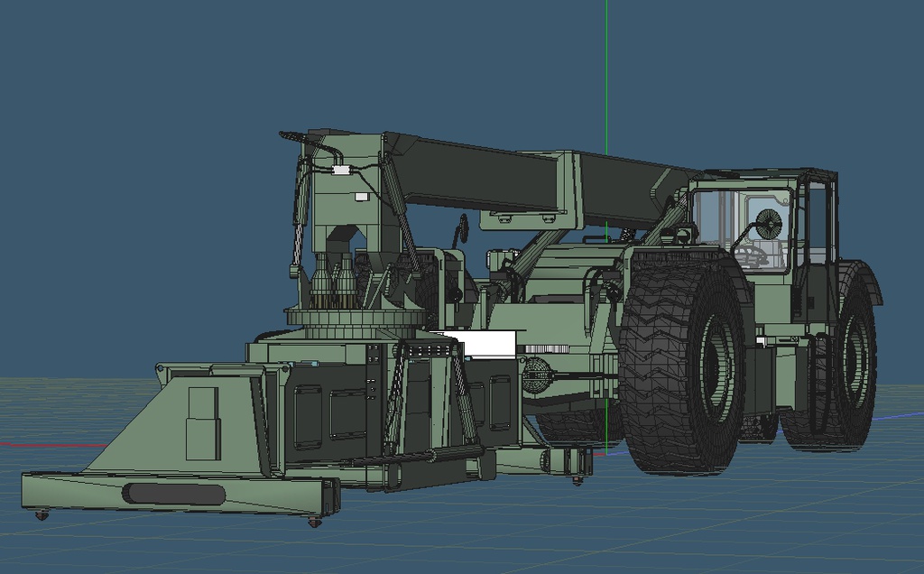Click the green vertical axis line

click(606, 77)
